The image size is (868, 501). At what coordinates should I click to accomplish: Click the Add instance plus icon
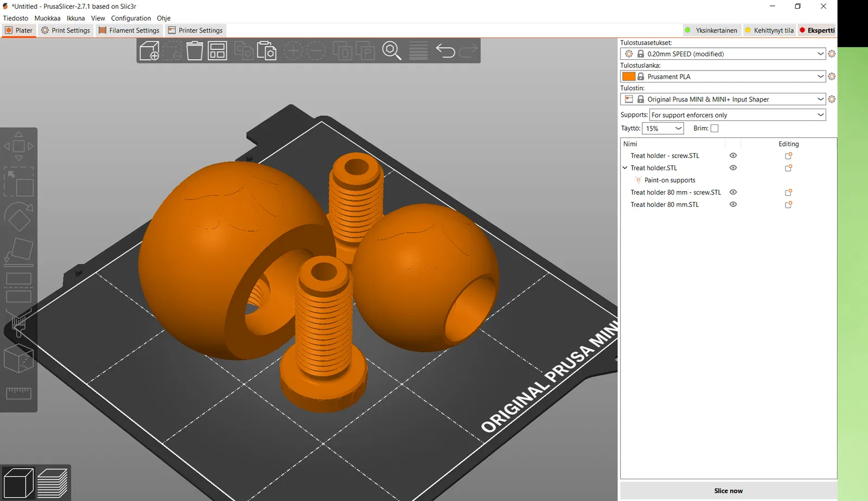pyautogui.click(x=293, y=51)
